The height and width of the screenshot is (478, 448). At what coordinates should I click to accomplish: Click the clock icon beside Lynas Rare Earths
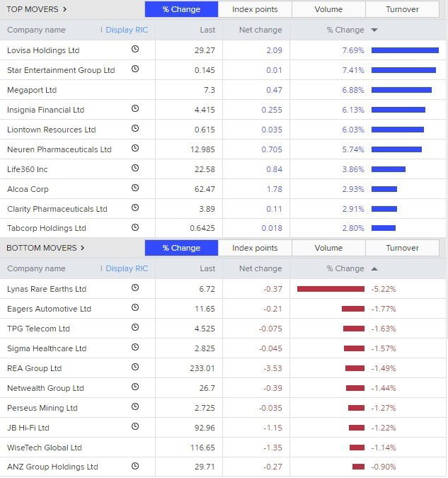tap(135, 288)
